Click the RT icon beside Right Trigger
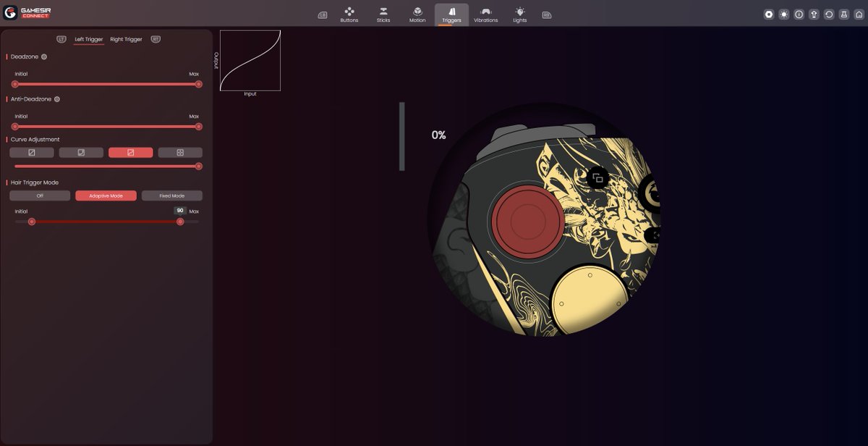This screenshot has height=446, width=868. [x=156, y=39]
